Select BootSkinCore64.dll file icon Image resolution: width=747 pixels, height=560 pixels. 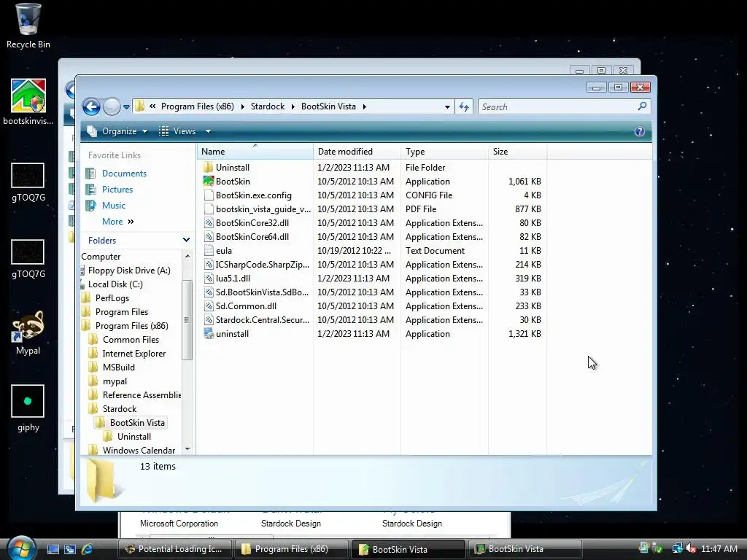point(208,237)
